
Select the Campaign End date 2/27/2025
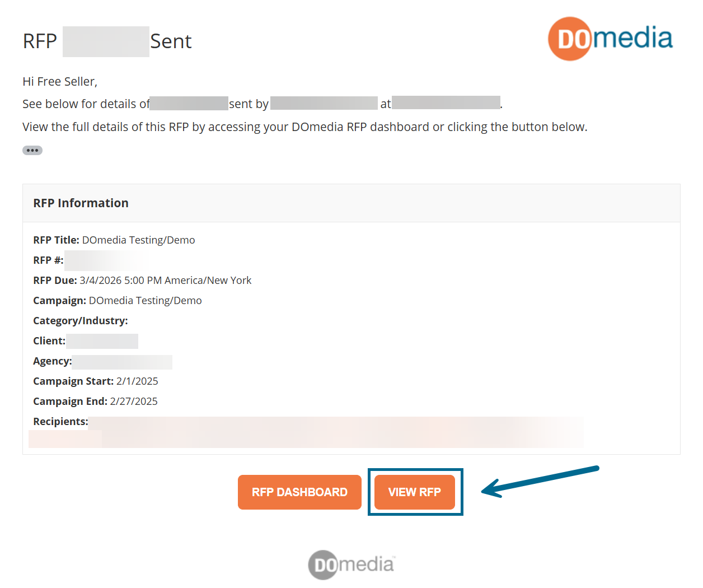134,402
